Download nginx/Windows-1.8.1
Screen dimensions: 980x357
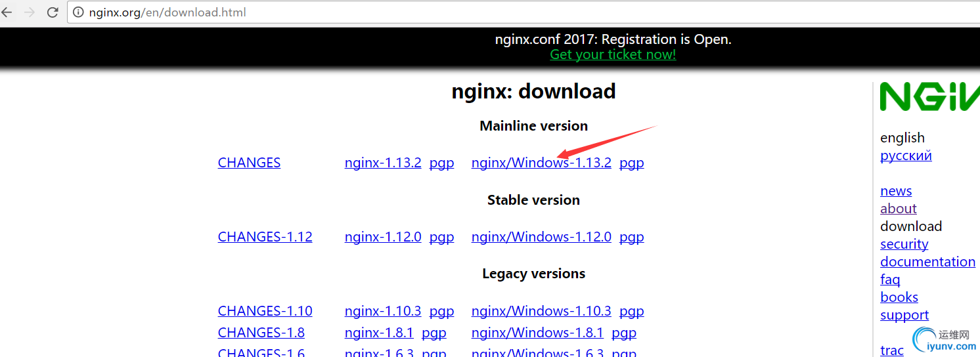pos(537,333)
